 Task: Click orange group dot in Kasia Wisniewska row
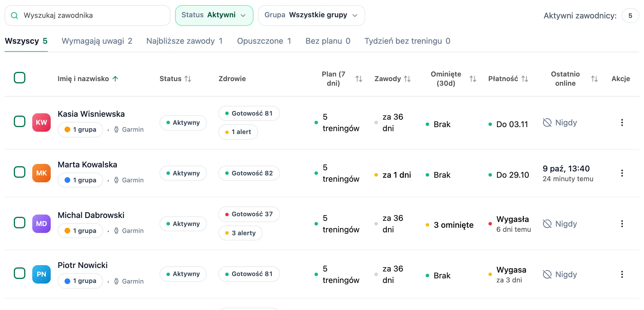click(x=67, y=129)
